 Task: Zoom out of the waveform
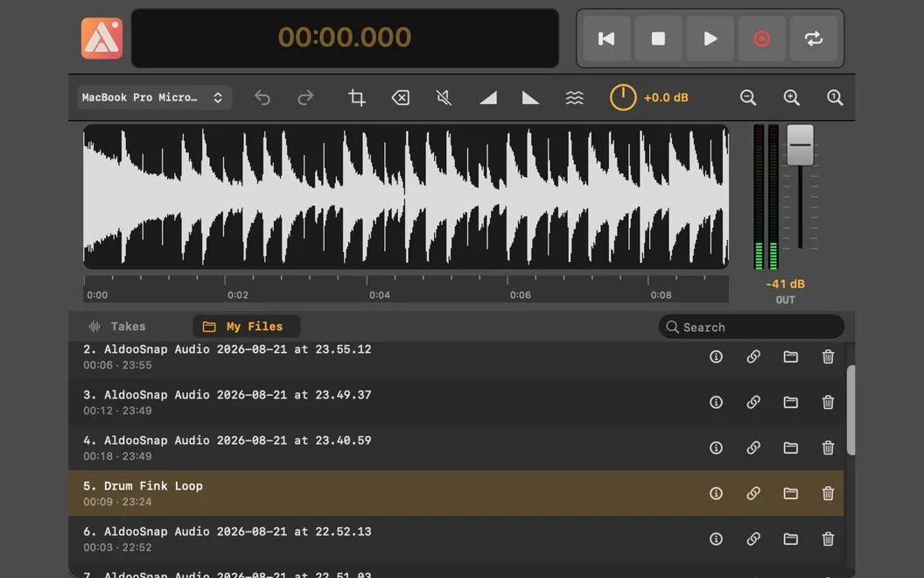748,98
